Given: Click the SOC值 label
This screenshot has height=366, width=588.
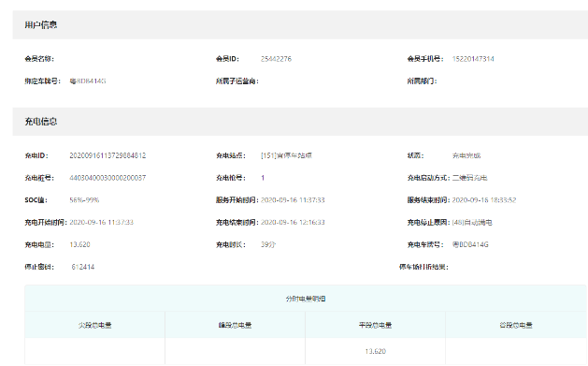Looking at the screenshot, I should click(36, 200).
